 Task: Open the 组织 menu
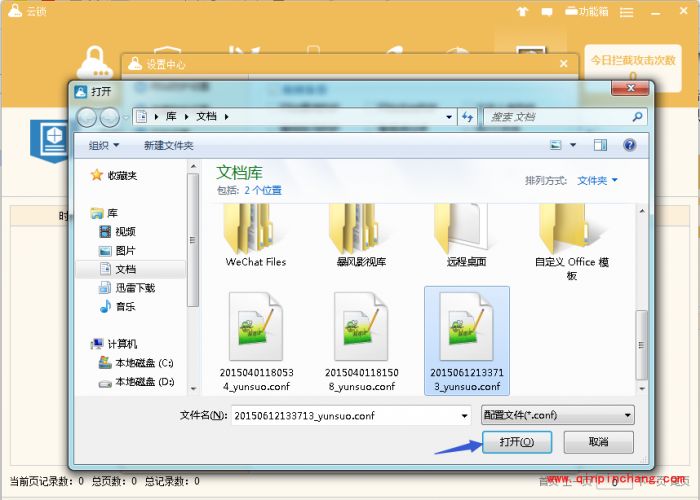click(104, 146)
